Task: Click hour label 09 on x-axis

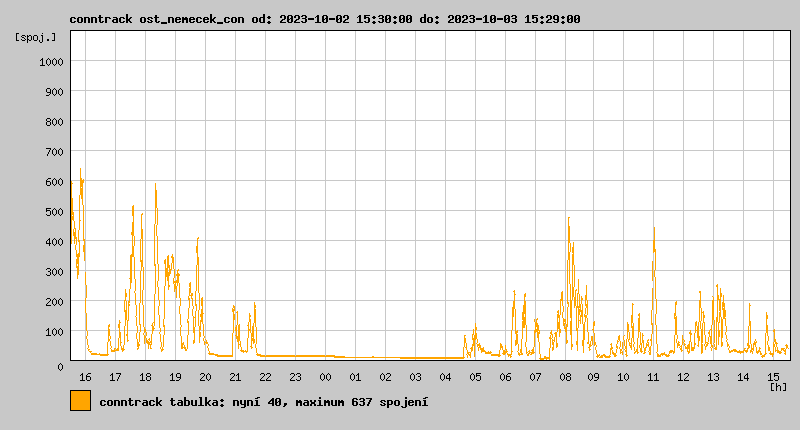Action: click(x=593, y=377)
